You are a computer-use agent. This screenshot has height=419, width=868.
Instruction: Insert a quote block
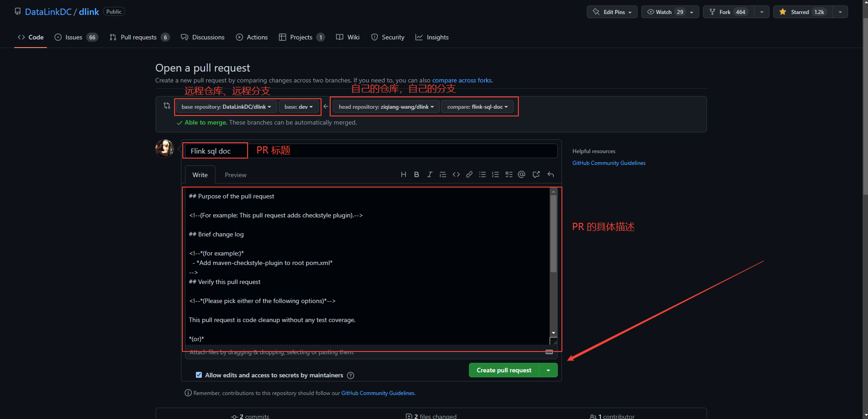click(x=443, y=175)
